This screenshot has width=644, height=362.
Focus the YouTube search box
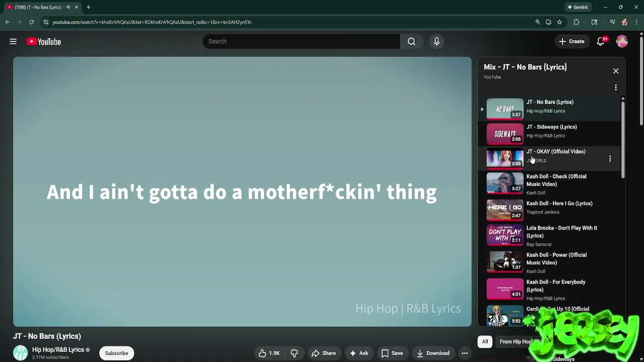[x=301, y=41]
